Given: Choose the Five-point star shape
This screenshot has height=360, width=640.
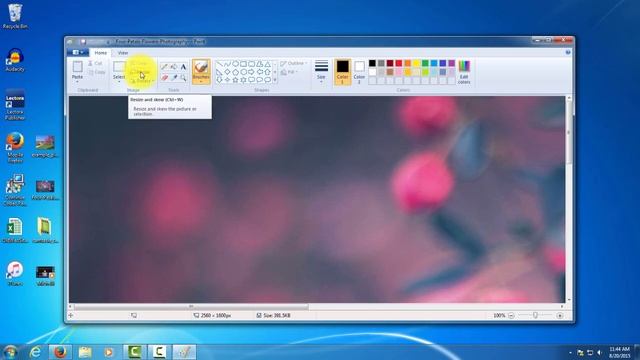Looking at the screenshot, I should pos(236,80).
